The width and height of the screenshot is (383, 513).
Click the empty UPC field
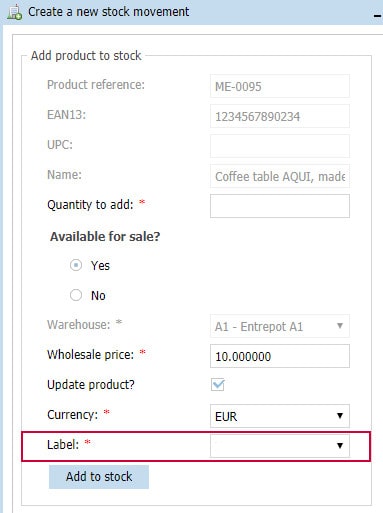[280, 146]
